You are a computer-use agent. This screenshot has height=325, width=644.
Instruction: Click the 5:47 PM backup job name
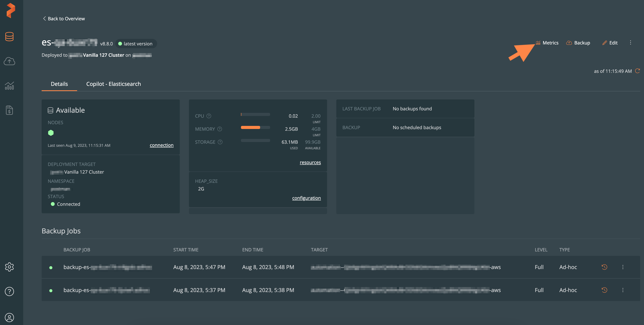[x=108, y=267]
